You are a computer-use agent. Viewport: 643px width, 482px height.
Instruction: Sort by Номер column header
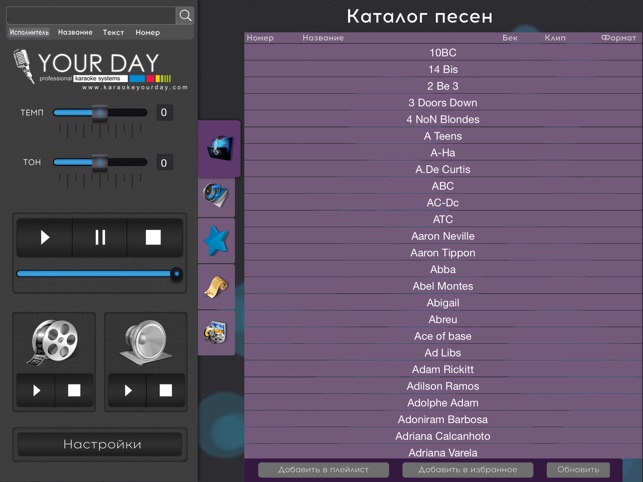click(x=260, y=38)
